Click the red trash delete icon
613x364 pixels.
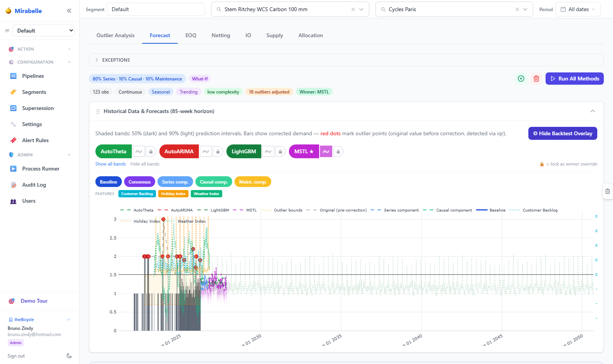click(x=536, y=79)
